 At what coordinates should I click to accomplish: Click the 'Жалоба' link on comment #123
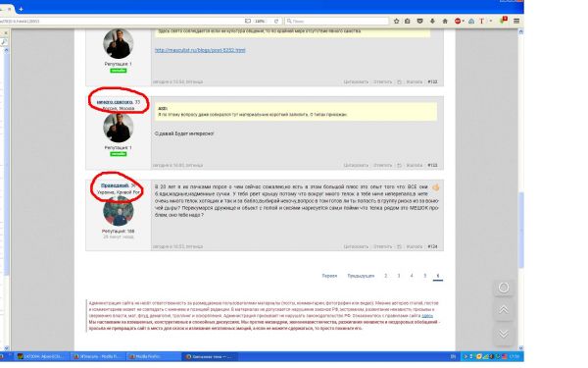415,165
